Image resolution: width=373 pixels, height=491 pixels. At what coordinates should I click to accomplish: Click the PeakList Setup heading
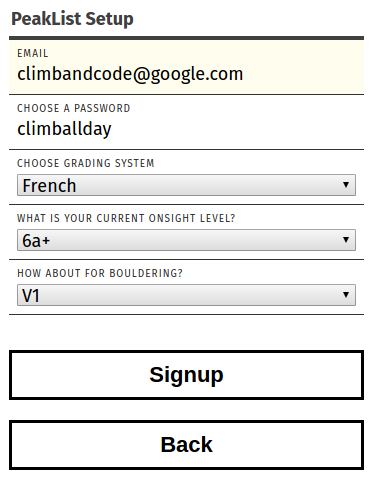[x=72, y=19]
